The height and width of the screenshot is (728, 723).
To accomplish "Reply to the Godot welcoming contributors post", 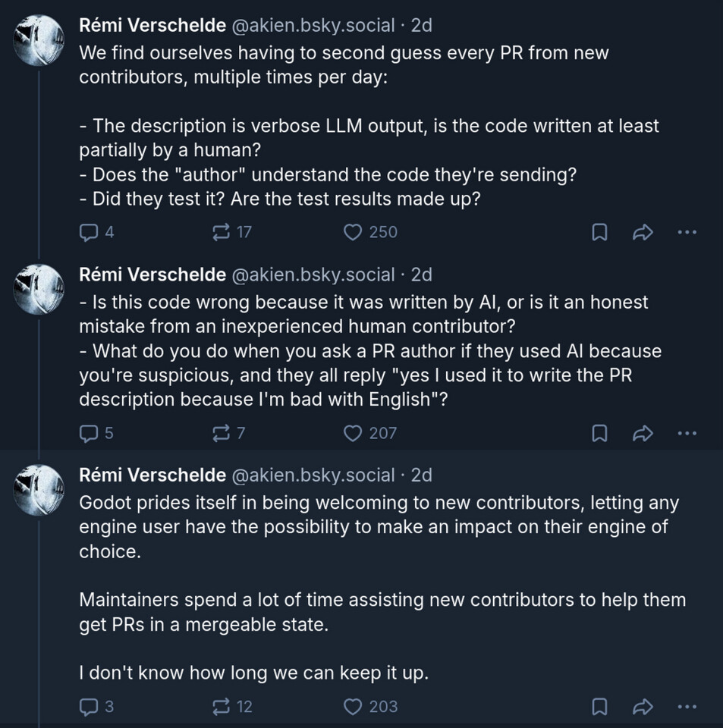I will pyautogui.click(x=90, y=707).
